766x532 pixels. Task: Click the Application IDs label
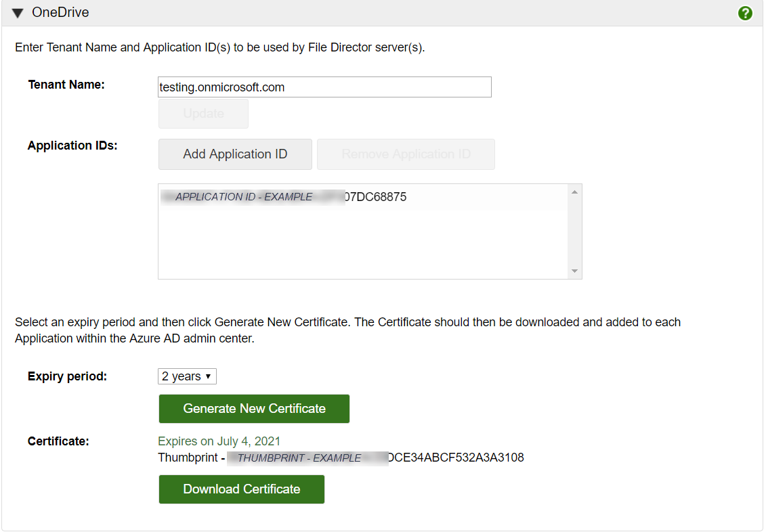coord(72,146)
